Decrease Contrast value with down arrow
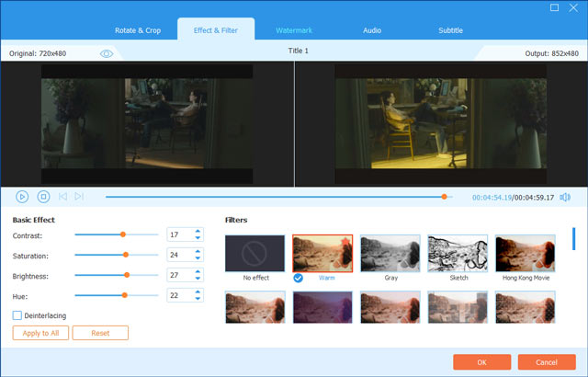 click(x=198, y=238)
